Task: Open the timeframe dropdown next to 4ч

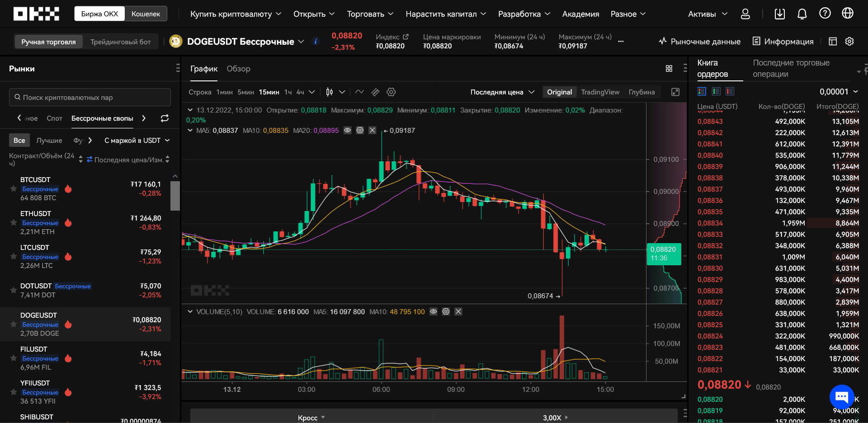Action: [311, 92]
